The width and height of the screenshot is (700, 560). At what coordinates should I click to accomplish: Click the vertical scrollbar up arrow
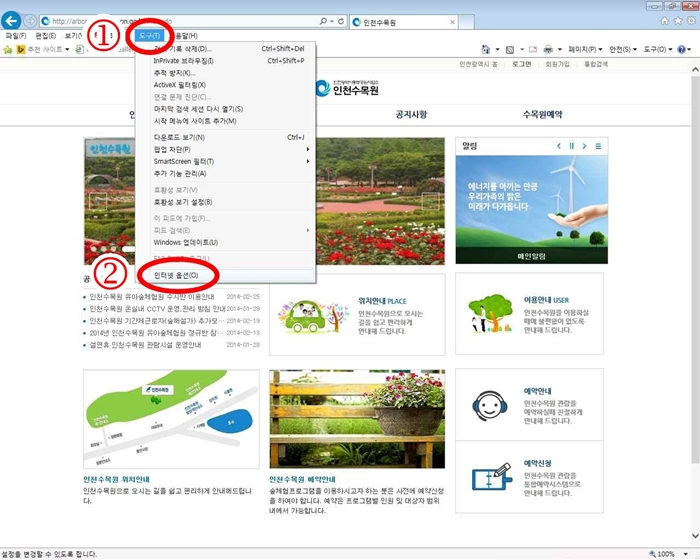coord(695,70)
